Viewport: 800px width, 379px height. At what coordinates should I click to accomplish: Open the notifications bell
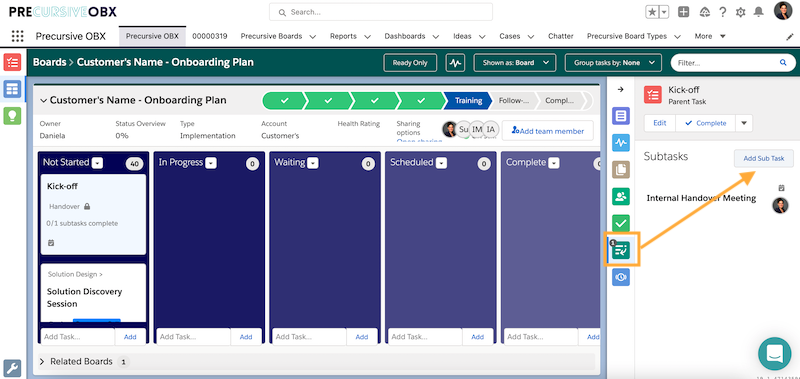coord(759,12)
